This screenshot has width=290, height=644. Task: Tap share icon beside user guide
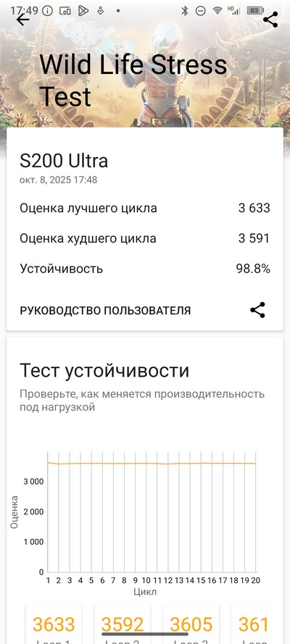(257, 310)
